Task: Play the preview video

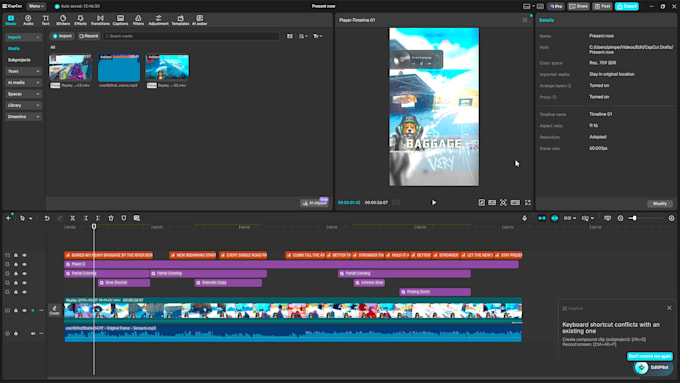Action: click(x=434, y=203)
